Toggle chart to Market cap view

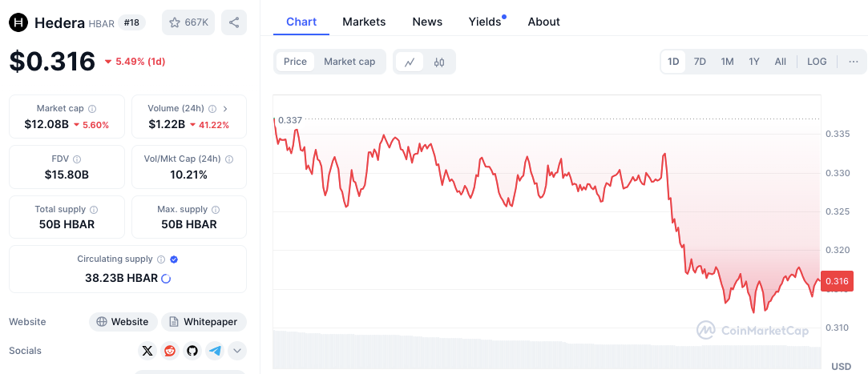pos(349,62)
